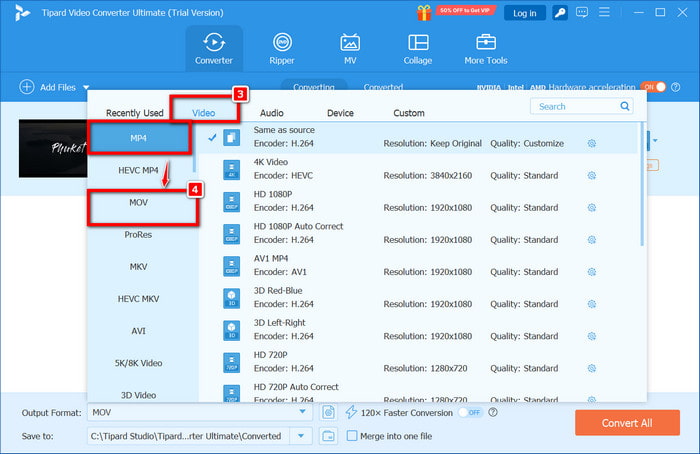
Task: Click the 4K Video preset icon
Action: 231,169
